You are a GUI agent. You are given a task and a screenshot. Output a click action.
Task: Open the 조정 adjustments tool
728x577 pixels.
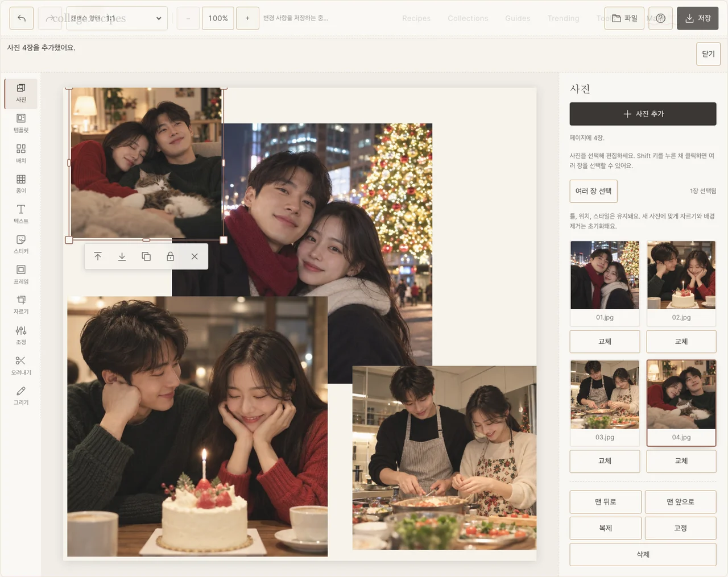point(21,335)
